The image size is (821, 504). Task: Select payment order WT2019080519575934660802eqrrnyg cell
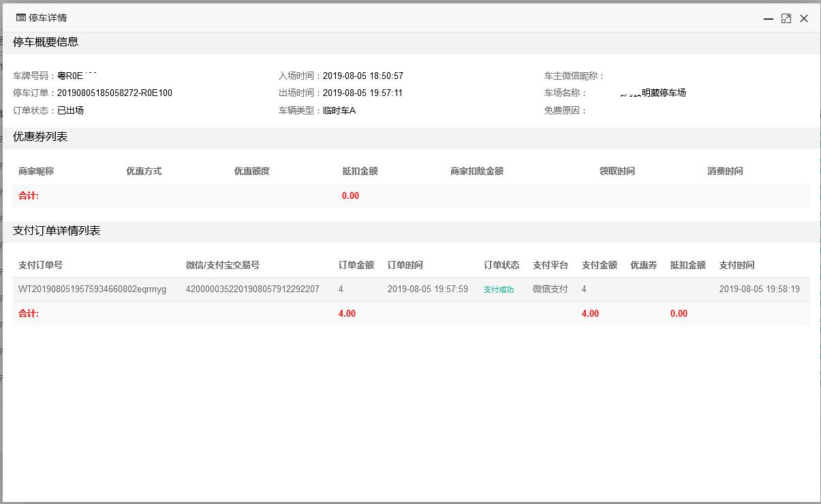pyautogui.click(x=92, y=289)
